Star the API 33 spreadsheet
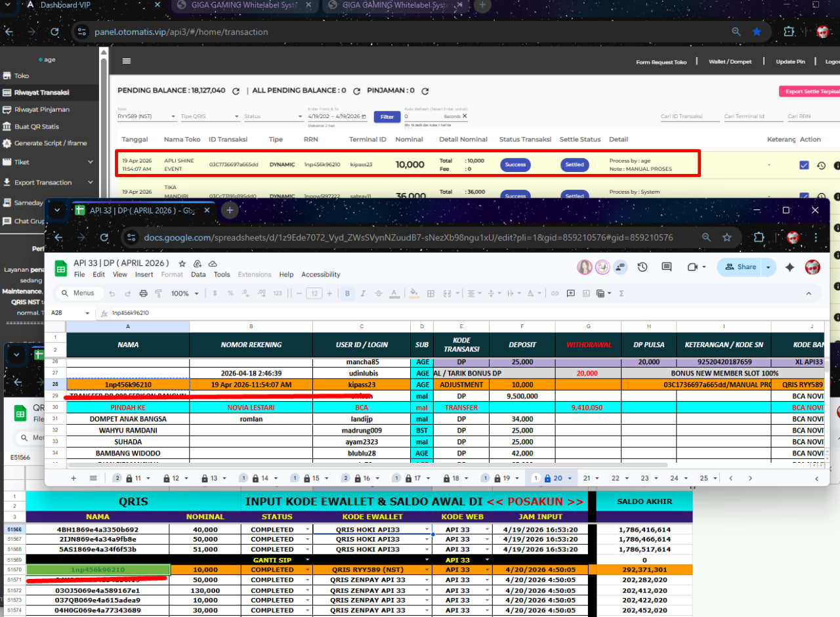 tap(182, 263)
